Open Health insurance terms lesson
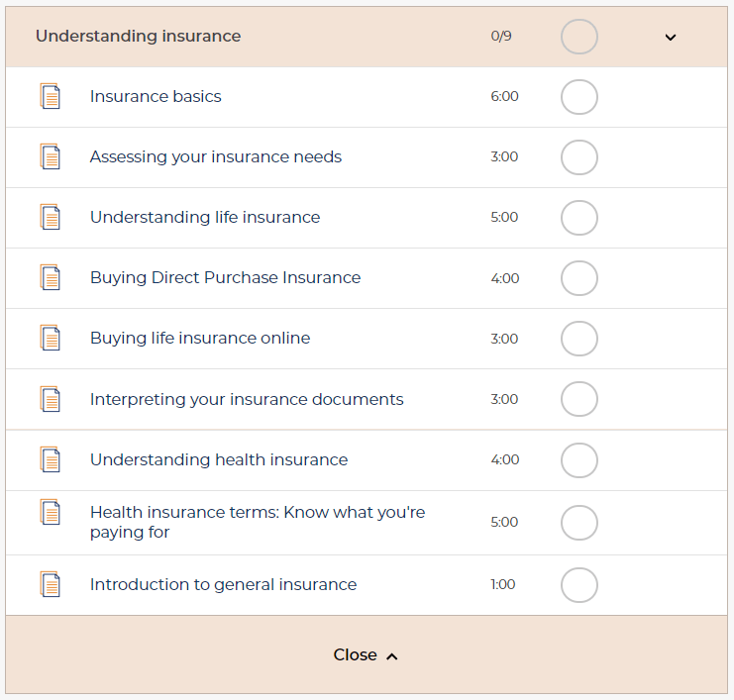The height and width of the screenshot is (700, 734). coord(258,522)
